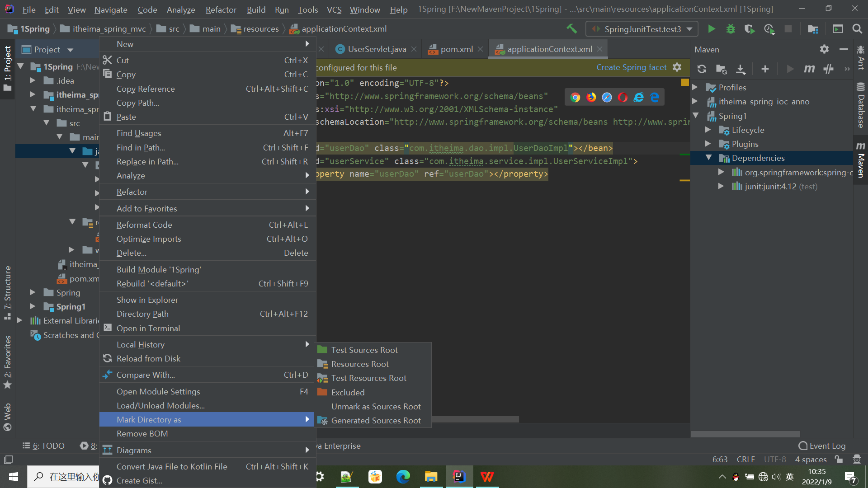Click the Debug bug icon
The width and height of the screenshot is (868, 488).
pyautogui.click(x=731, y=29)
